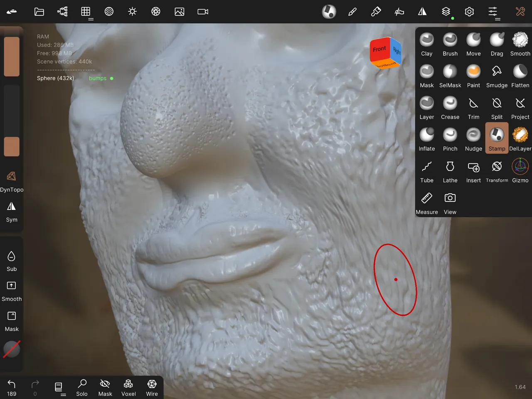The height and width of the screenshot is (399, 532).
Task: Open the Nomad logo menu
Action: pyautogui.click(x=12, y=12)
